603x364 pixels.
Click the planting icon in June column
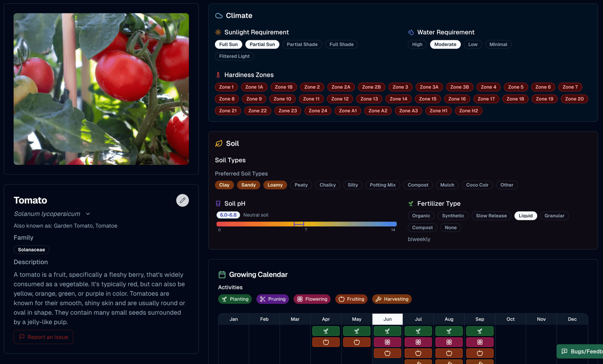pos(388,331)
